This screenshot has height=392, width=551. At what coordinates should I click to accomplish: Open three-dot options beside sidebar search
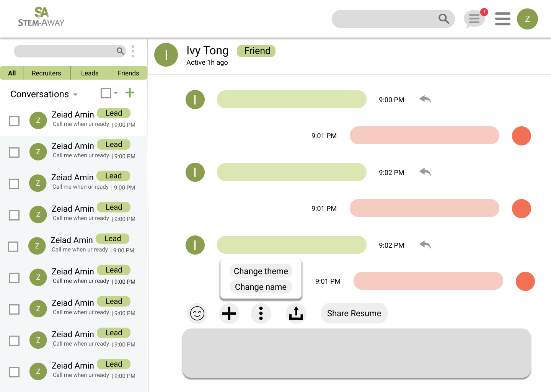[133, 51]
